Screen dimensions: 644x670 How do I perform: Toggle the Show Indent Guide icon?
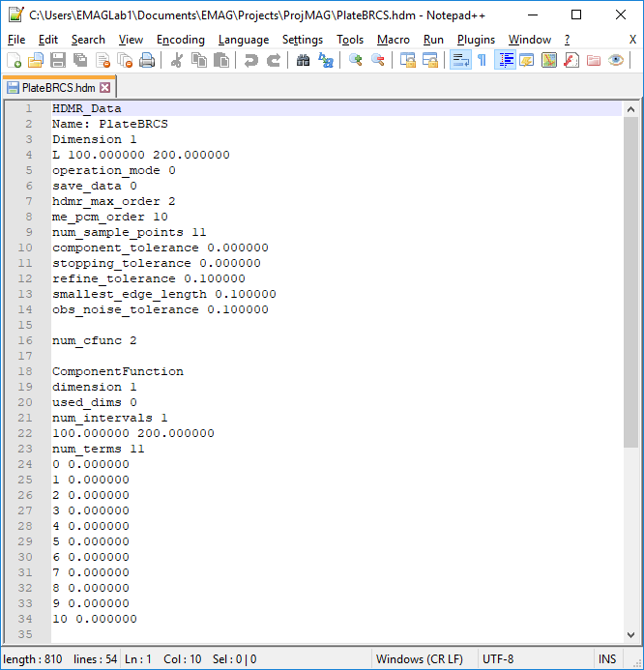pyautogui.click(x=505, y=60)
